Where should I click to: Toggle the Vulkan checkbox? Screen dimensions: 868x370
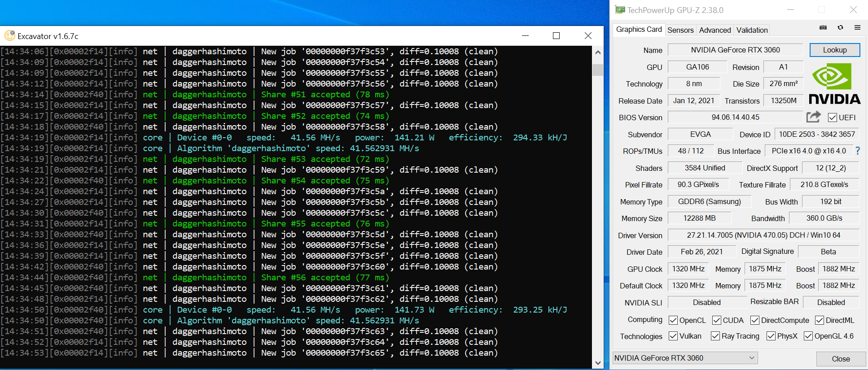[x=673, y=336]
